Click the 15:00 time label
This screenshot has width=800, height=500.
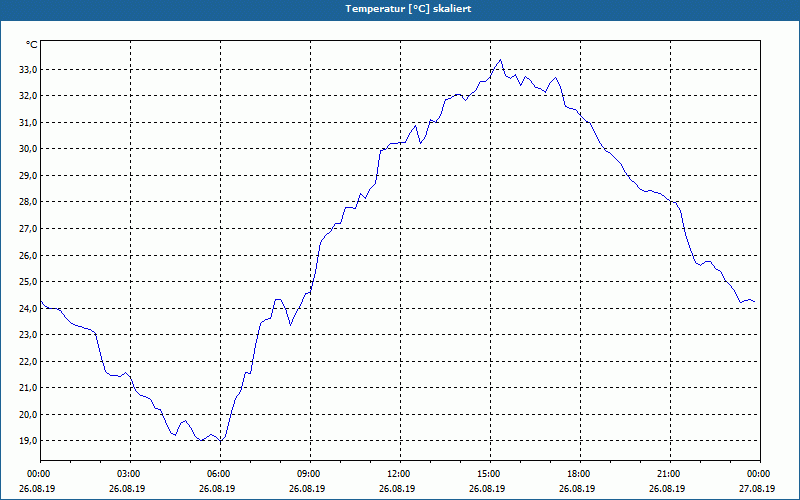[x=490, y=474]
